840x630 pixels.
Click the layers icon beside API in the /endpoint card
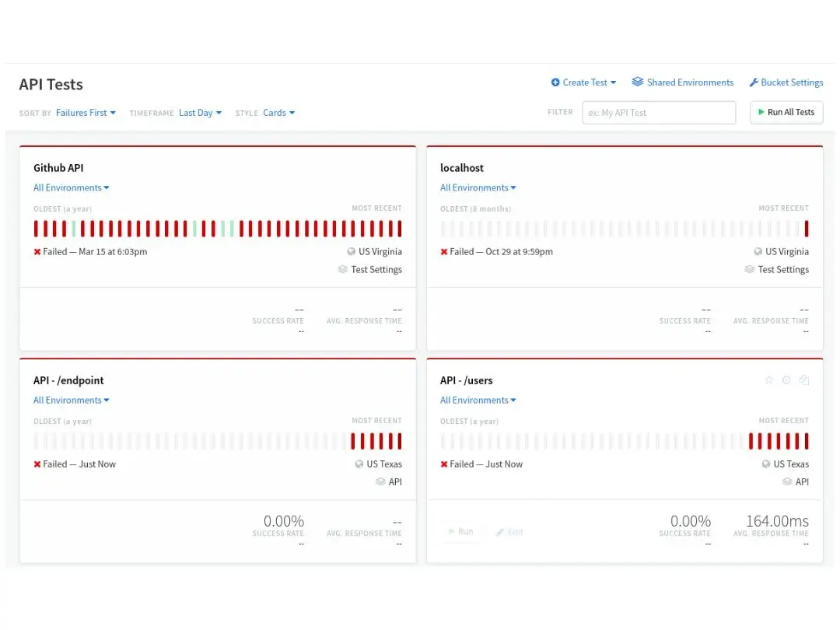click(380, 482)
